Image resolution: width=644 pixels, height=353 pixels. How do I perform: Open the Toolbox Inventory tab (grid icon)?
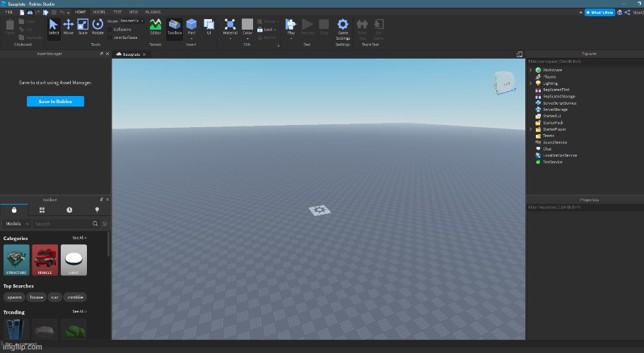point(42,210)
